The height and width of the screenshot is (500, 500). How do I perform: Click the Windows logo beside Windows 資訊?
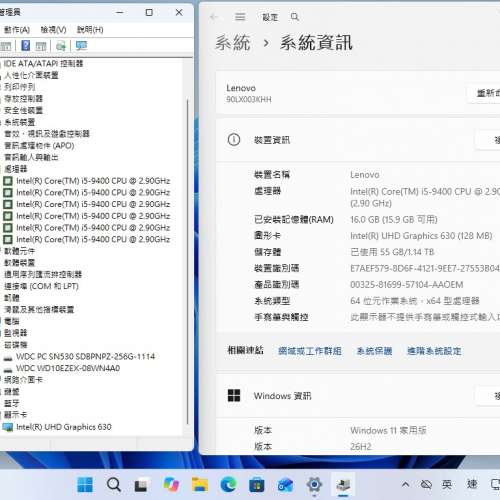[x=234, y=395]
